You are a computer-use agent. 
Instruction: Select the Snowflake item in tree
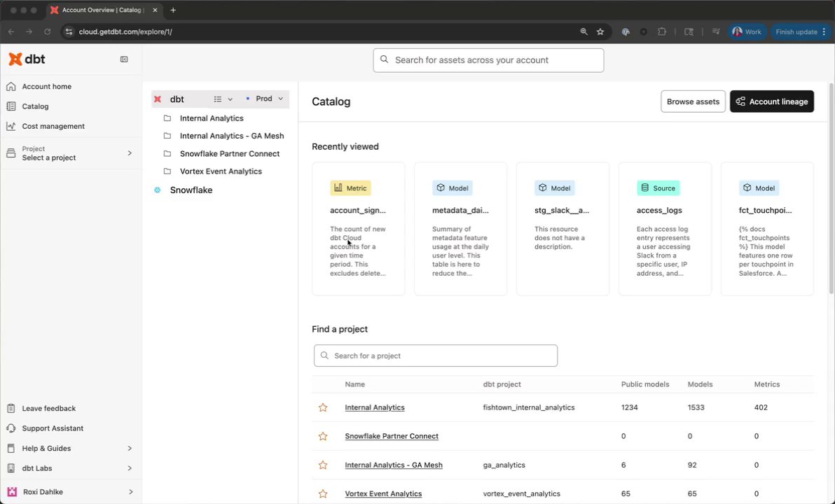click(x=191, y=190)
